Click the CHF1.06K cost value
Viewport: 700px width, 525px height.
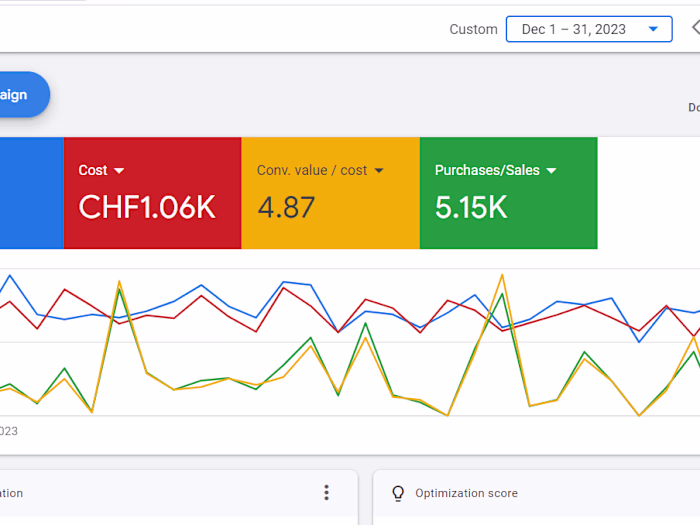[147, 207]
